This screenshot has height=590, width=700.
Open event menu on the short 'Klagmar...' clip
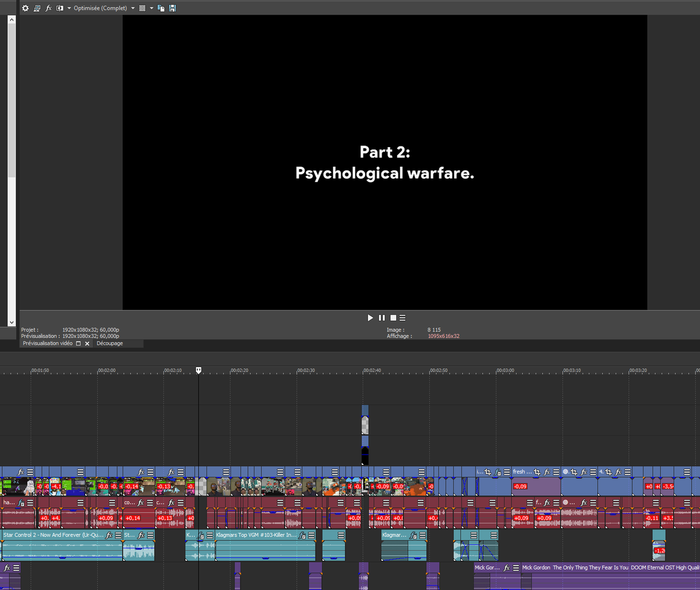tap(423, 535)
